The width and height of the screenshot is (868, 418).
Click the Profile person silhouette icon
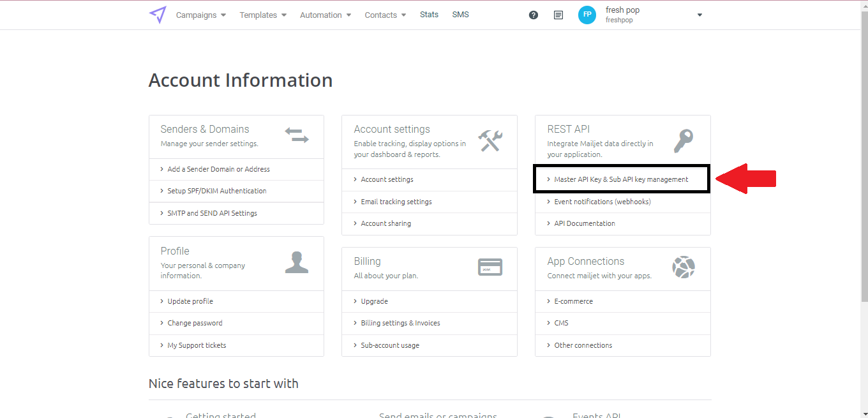(297, 262)
